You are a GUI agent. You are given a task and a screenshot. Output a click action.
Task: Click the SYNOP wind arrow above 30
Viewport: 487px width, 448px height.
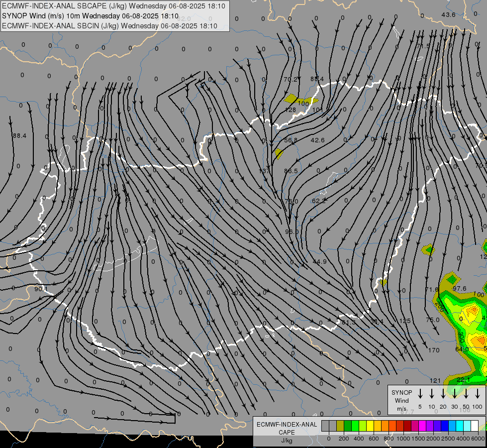pyautogui.click(x=455, y=394)
